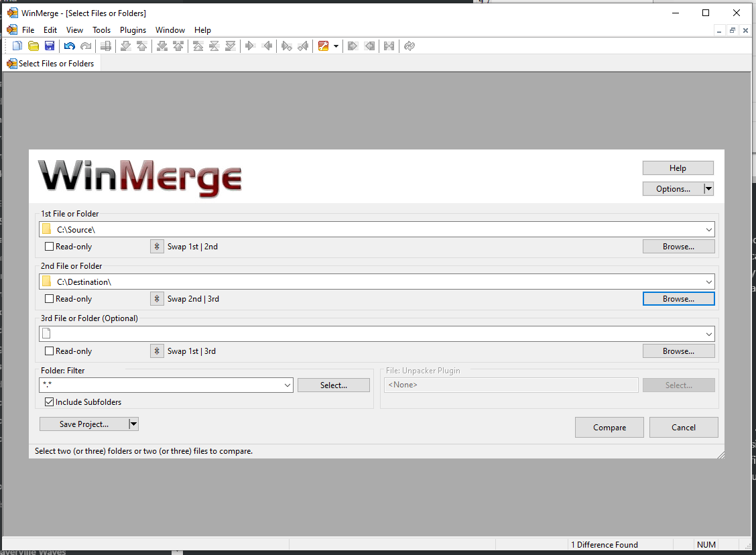The height and width of the screenshot is (555, 756).
Task: Click the Swap 1st | 2nd icon
Action: pyautogui.click(x=156, y=246)
